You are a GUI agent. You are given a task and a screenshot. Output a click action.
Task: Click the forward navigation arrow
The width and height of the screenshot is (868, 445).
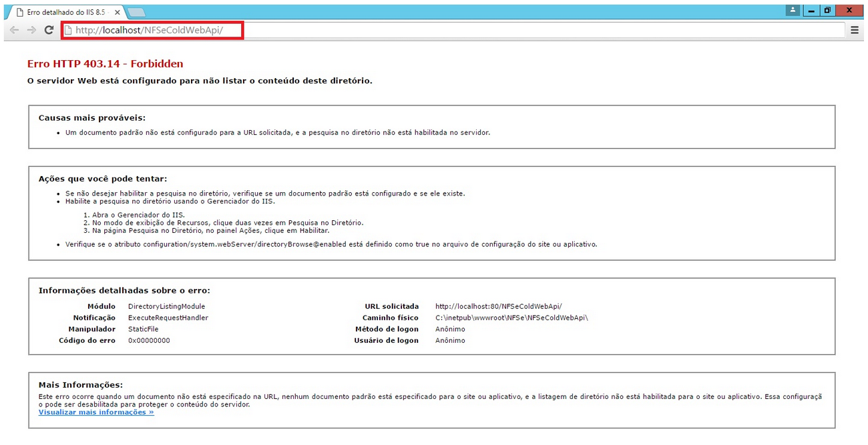(x=31, y=29)
